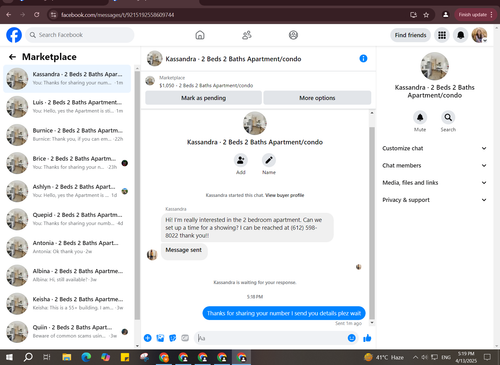Open the account profile picture menu
This screenshot has height=365, width=500.
[479, 35]
